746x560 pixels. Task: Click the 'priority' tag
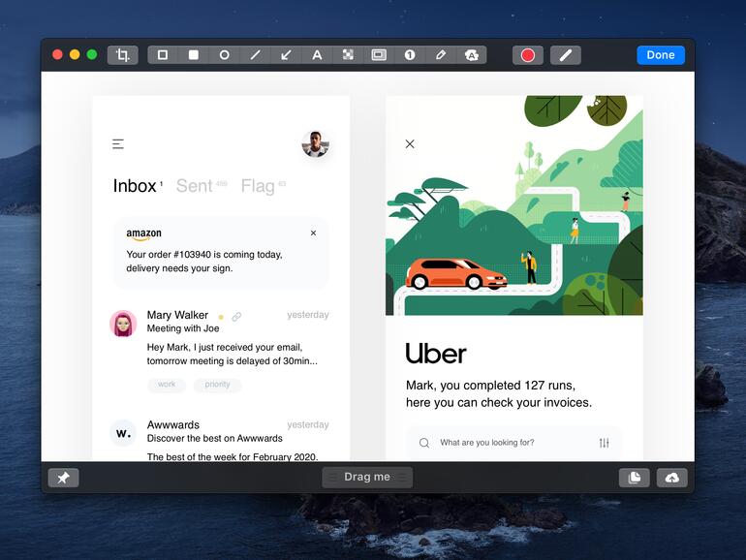pos(217,385)
